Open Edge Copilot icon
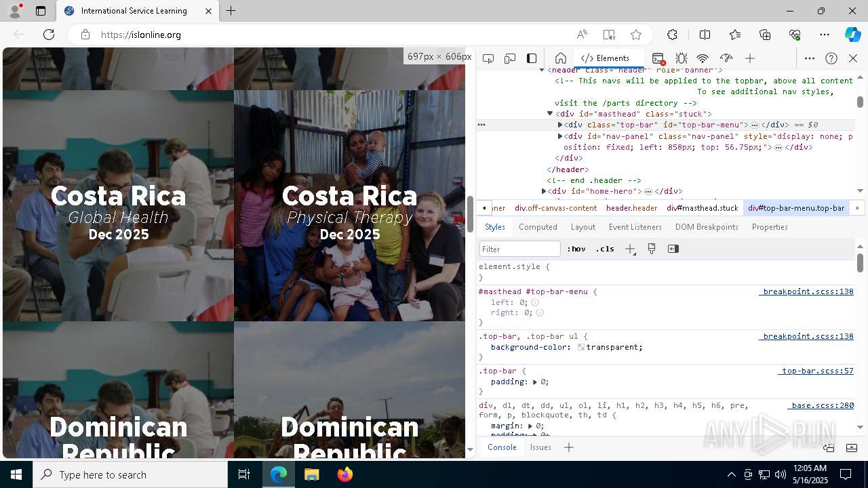The image size is (868, 488). (x=852, y=35)
